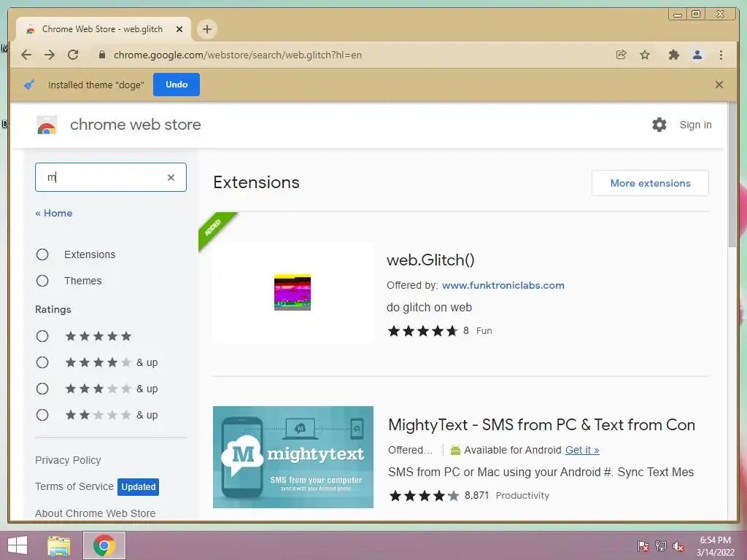Select the Extensions filter radio button
747x560 pixels.
(x=42, y=254)
